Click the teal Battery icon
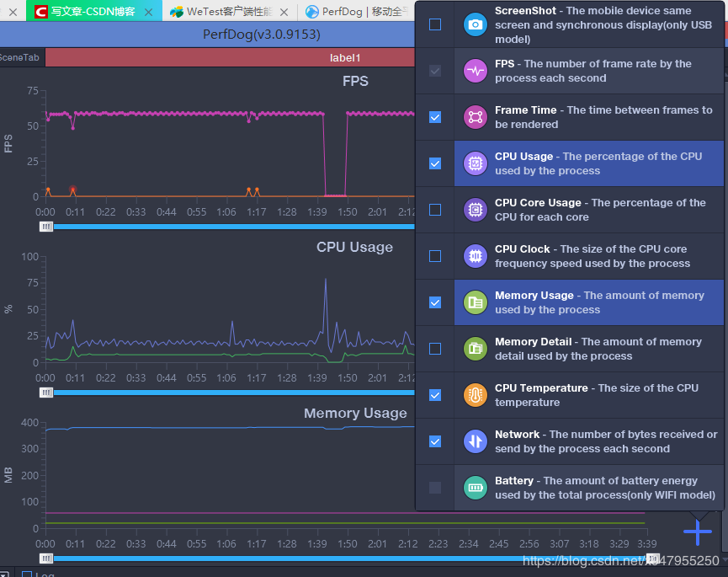Image resolution: width=728 pixels, height=577 pixels. [x=476, y=488]
